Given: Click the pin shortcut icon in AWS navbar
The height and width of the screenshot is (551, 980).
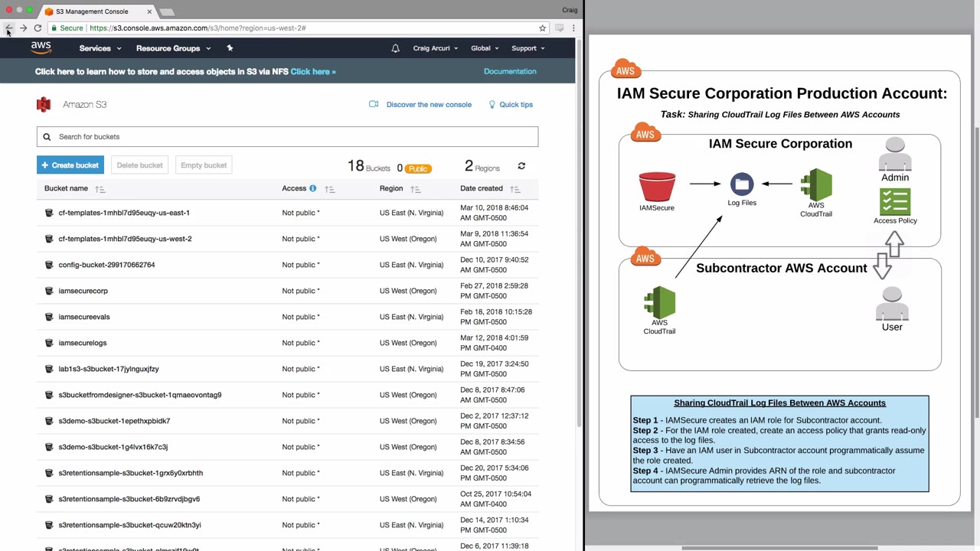Looking at the screenshot, I should click(230, 48).
